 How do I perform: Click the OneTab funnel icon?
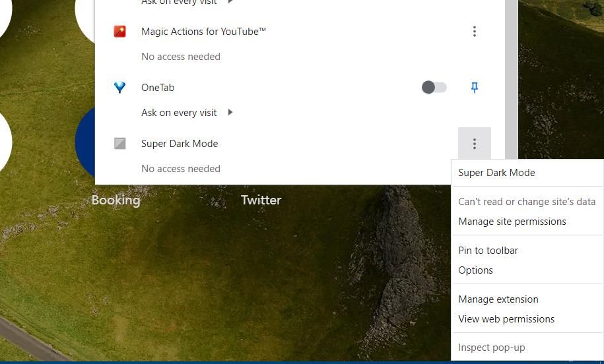(119, 87)
